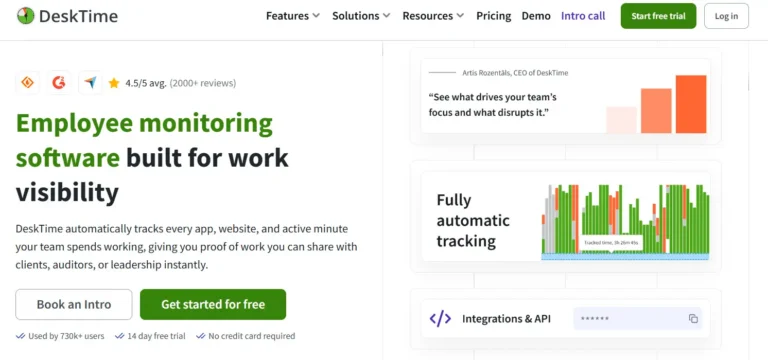Click the checkmark beside No credit card required

tap(201, 336)
